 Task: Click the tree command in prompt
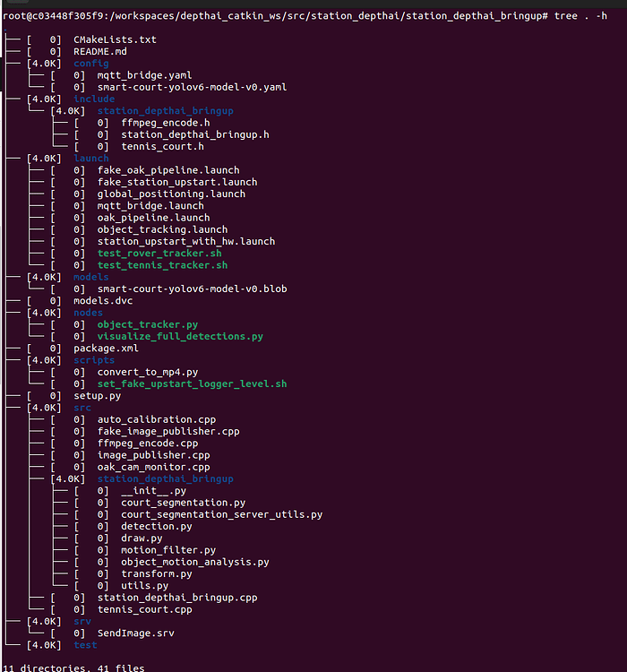pos(564,16)
